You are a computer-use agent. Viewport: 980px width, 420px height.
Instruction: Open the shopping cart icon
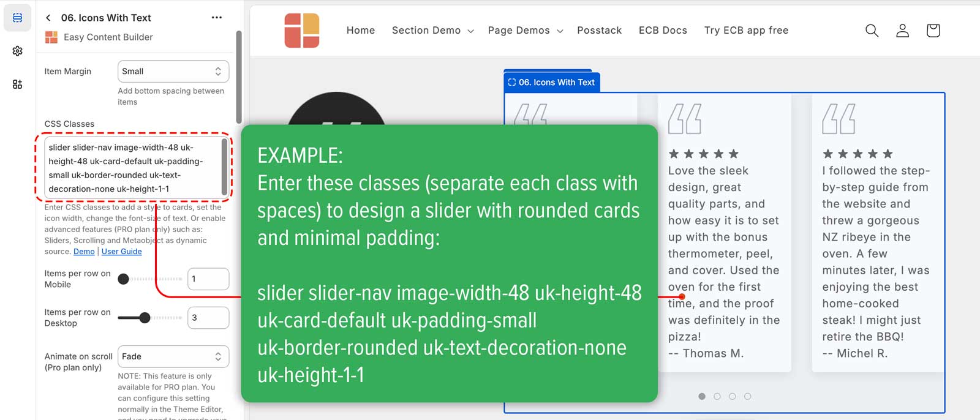[x=933, y=31]
